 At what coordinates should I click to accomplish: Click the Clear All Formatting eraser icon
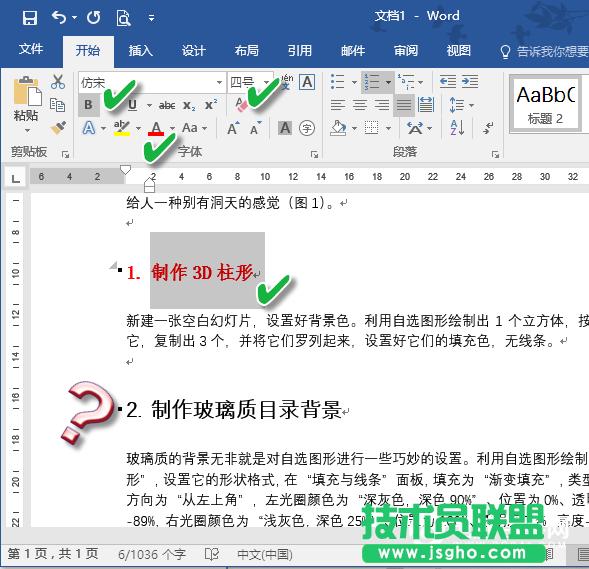pyautogui.click(x=241, y=105)
